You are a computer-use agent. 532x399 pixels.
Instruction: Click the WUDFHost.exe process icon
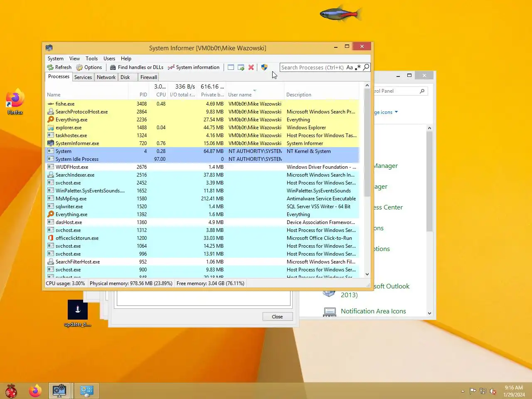coord(51,167)
